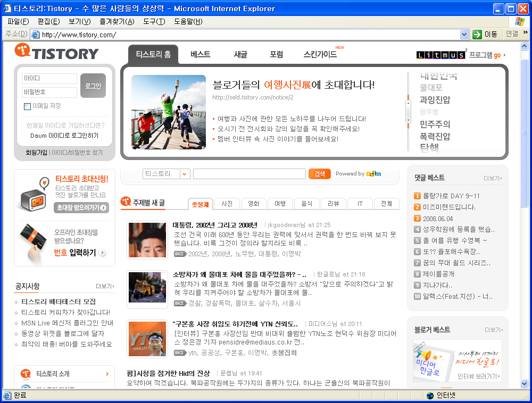Click rank 10 badge in 댓글 베스트
The image size is (532, 403).
coord(417,296)
